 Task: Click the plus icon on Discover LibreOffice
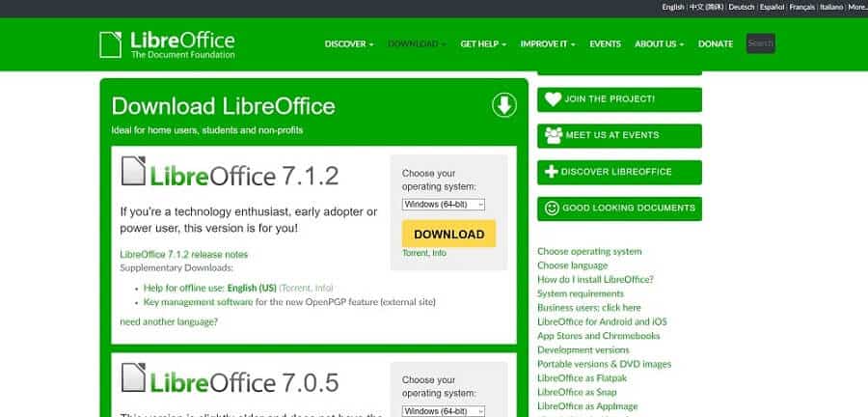pyautogui.click(x=552, y=172)
